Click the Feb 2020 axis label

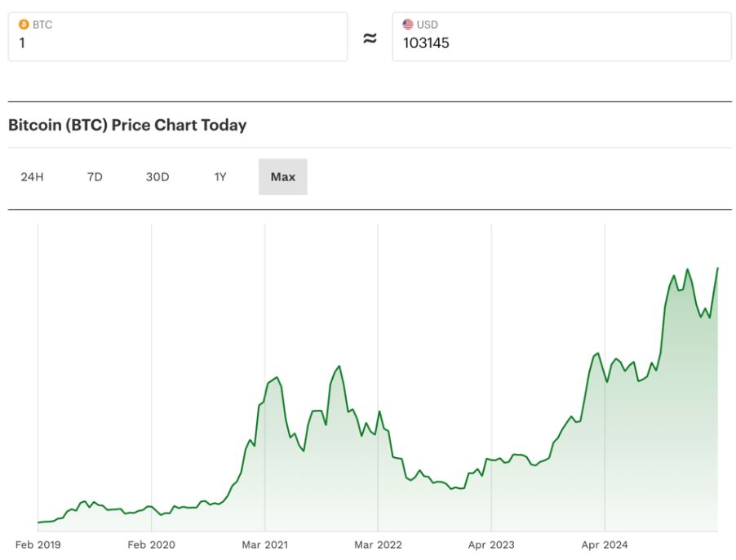pyautogui.click(x=151, y=544)
